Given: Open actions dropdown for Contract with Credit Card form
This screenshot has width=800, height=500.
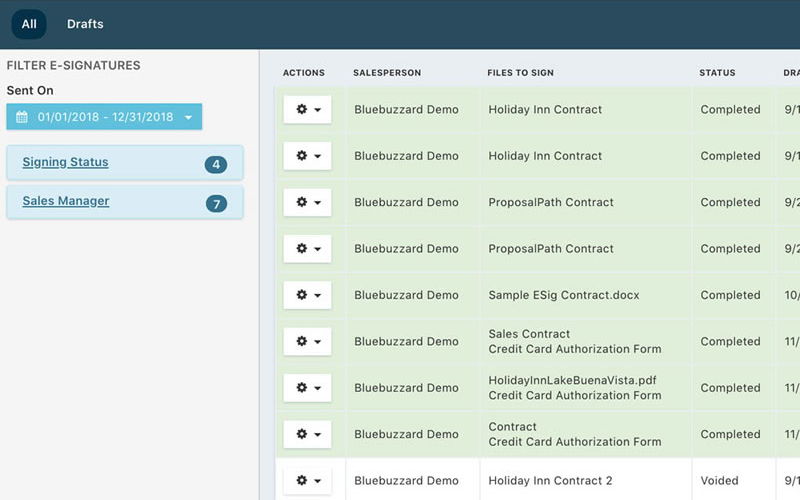Looking at the screenshot, I should (307, 434).
